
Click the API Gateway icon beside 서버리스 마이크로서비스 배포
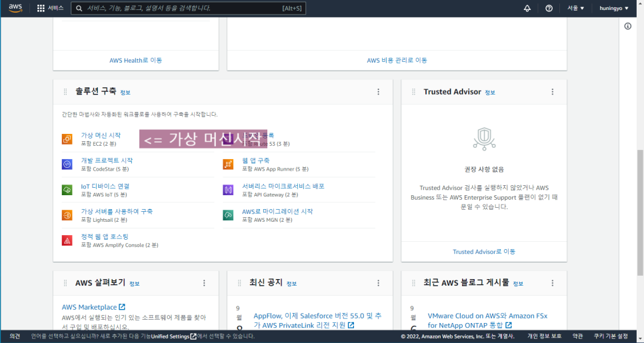click(228, 190)
